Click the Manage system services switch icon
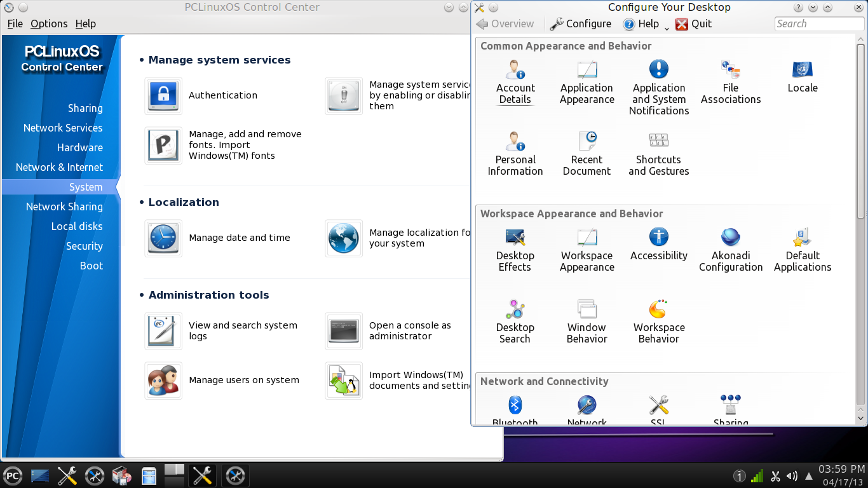The width and height of the screenshot is (868, 488). [344, 96]
